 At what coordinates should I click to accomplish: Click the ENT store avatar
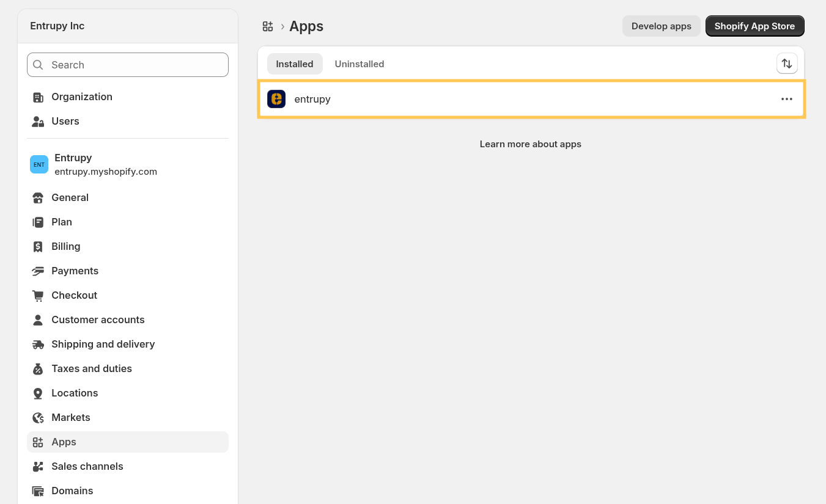click(39, 164)
